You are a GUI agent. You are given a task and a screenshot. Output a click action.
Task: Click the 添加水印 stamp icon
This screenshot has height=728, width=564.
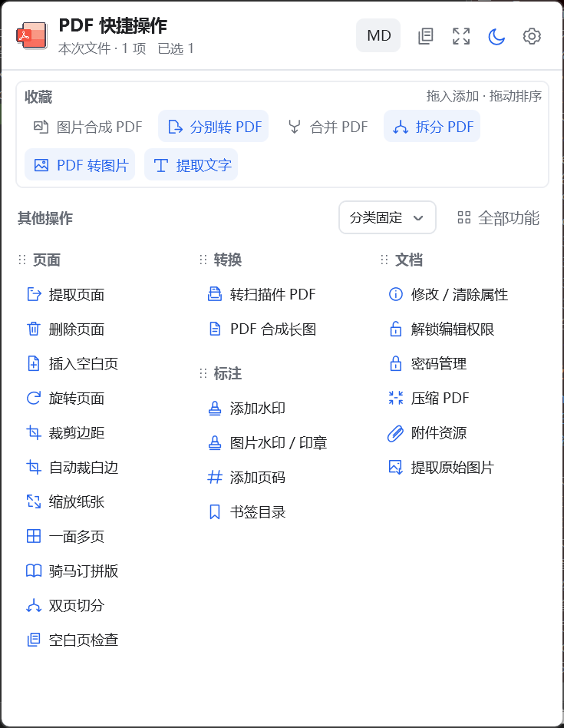pos(215,408)
